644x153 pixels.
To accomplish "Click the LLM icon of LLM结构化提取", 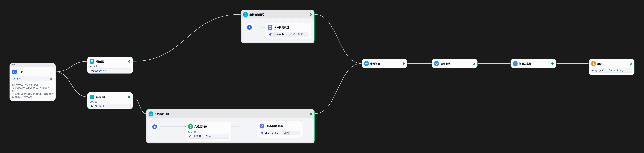I will 262,126.
